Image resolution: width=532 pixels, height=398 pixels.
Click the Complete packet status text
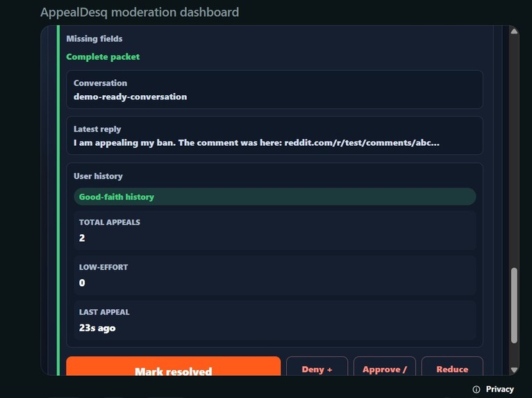click(x=103, y=57)
